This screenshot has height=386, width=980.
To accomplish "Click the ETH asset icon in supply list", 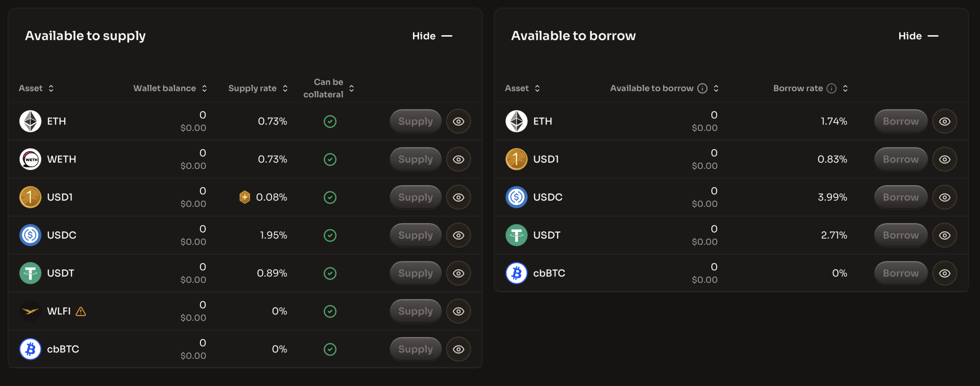I will [30, 121].
